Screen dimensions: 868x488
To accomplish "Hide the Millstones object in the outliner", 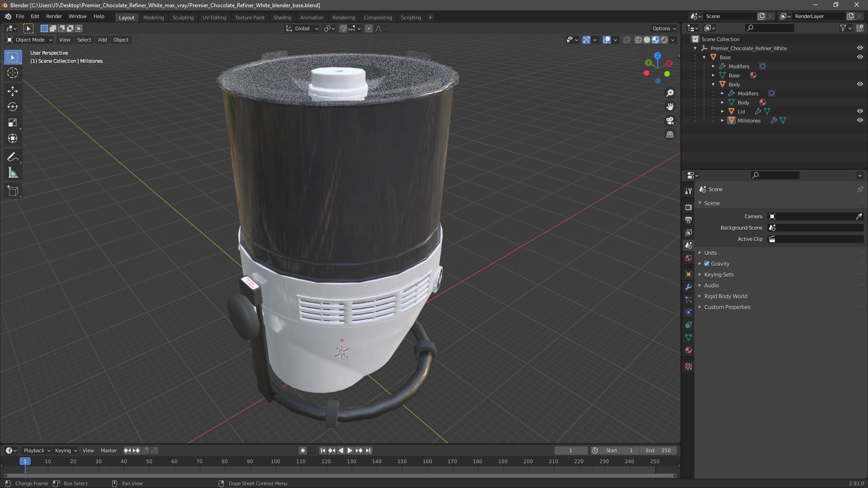I will click(860, 120).
